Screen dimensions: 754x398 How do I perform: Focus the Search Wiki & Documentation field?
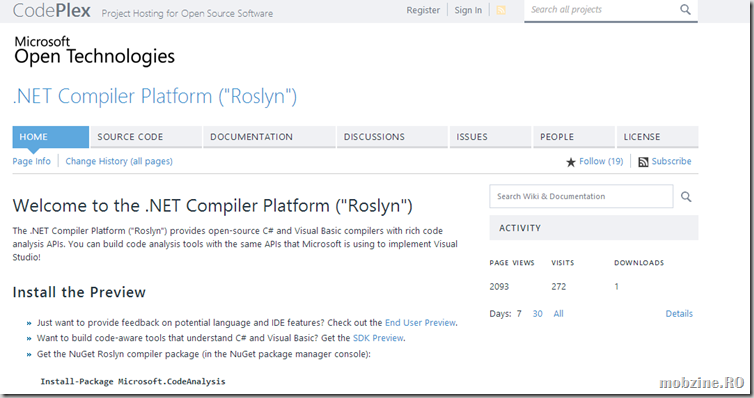(x=581, y=196)
